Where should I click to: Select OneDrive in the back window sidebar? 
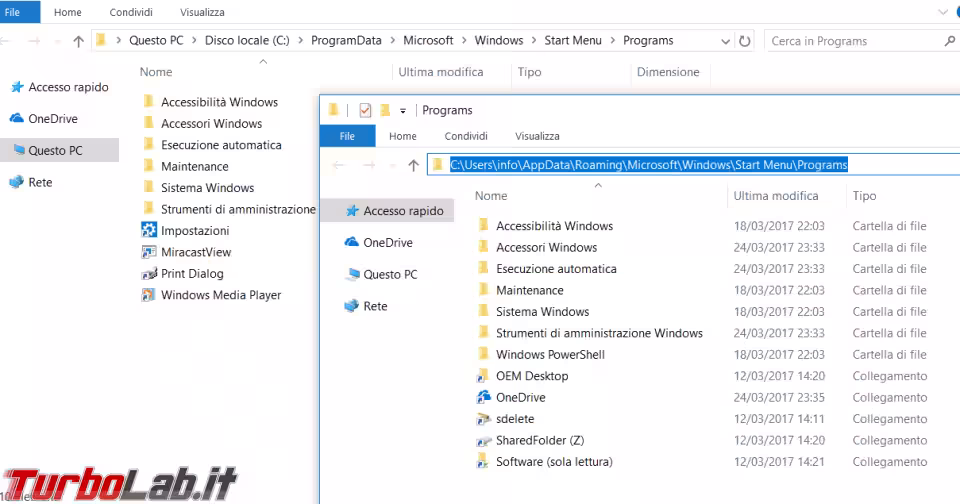(x=44, y=119)
